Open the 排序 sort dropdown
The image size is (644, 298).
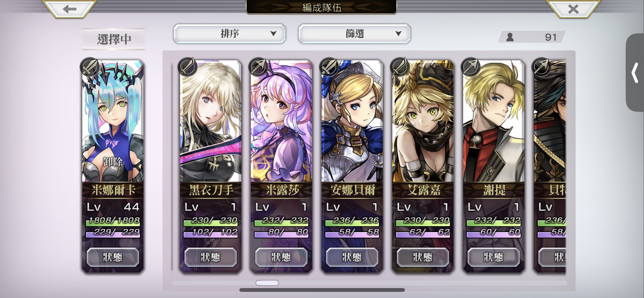(229, 34)
